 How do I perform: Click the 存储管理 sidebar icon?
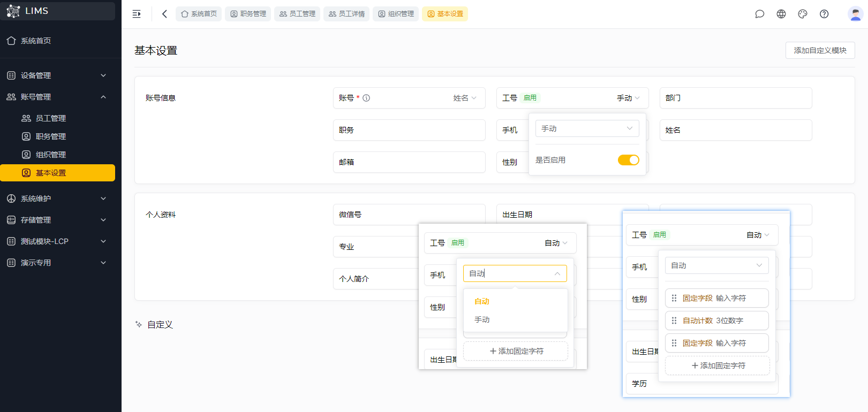[x=11, y=220]
